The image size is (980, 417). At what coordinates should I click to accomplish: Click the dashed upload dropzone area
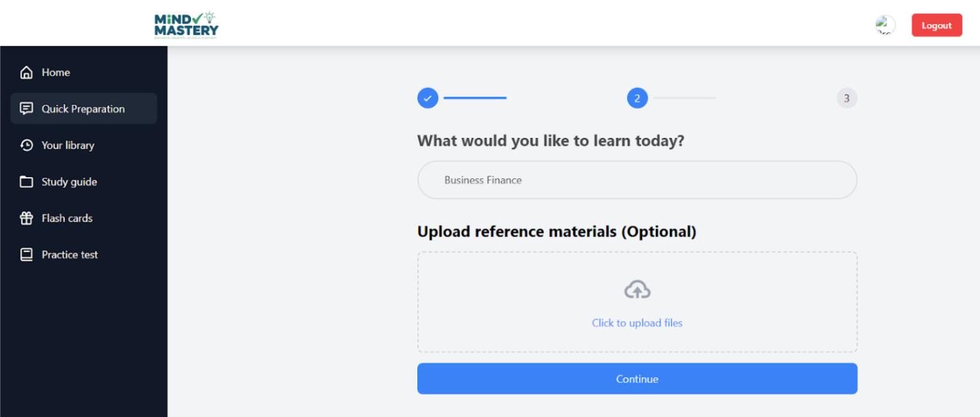point(637,302)
